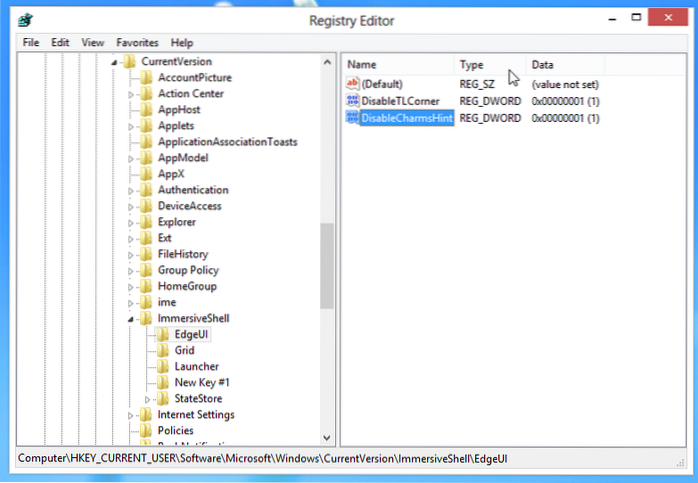Select the HomeGroup key in tree
The image size is (698, 483).
pos(188,286)
